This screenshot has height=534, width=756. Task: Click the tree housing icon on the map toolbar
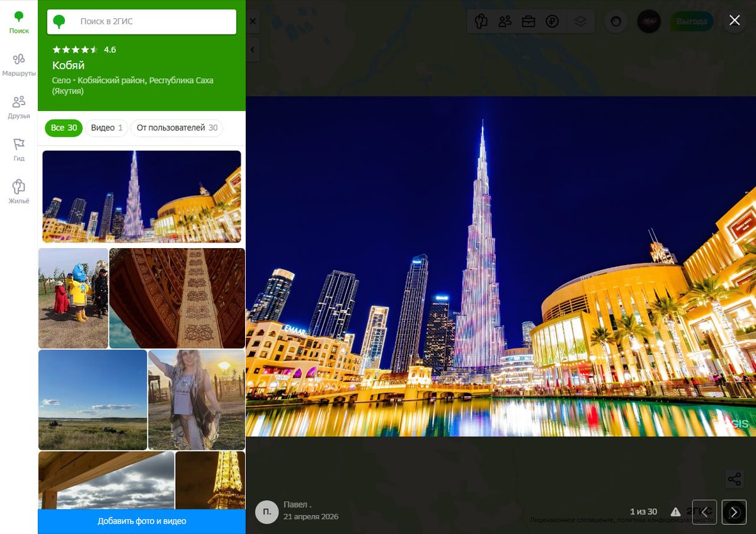[481, 21]
